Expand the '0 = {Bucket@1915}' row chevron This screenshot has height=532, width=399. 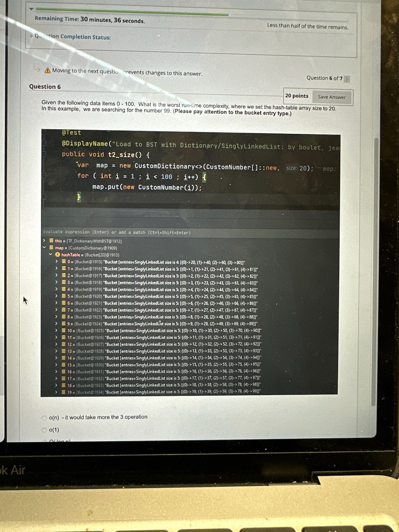coord(57,262)
